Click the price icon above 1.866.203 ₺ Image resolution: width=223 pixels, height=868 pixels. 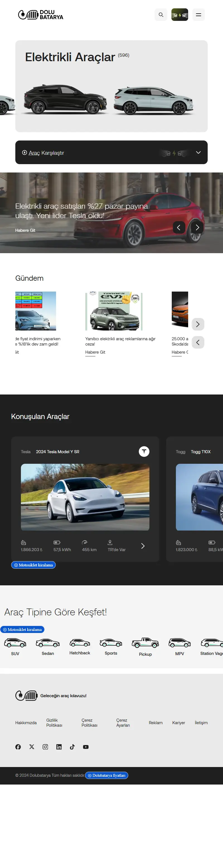coord(23,542)
